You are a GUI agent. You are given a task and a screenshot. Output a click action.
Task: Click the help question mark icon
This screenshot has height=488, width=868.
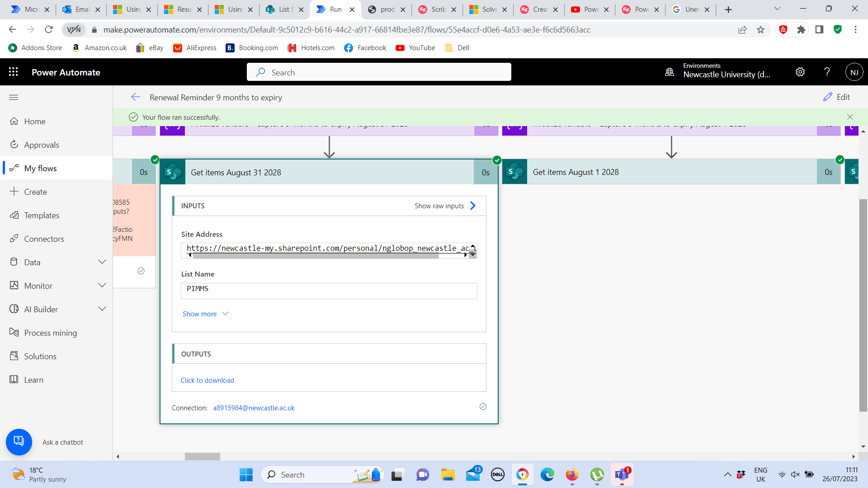(x=827, y=72)
